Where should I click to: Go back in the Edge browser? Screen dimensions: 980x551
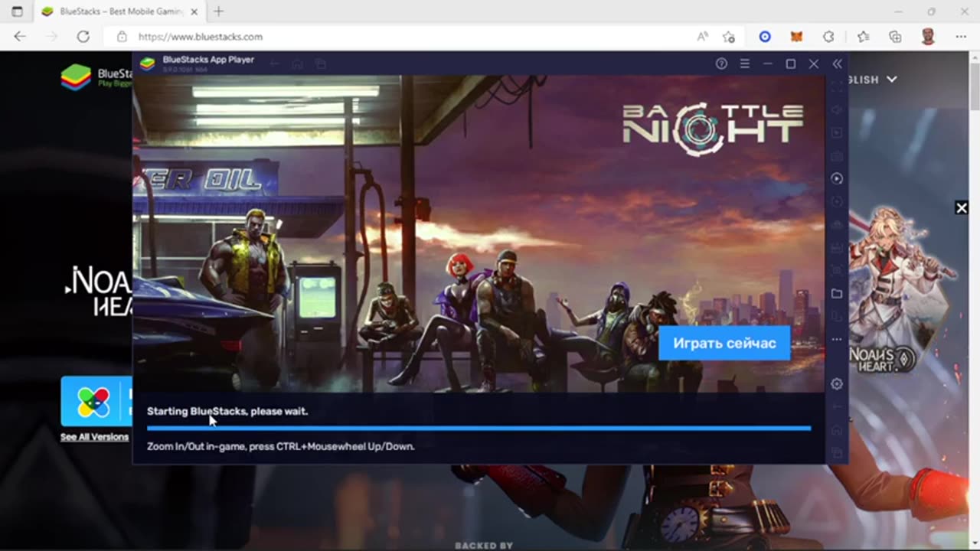click(20, 36)
